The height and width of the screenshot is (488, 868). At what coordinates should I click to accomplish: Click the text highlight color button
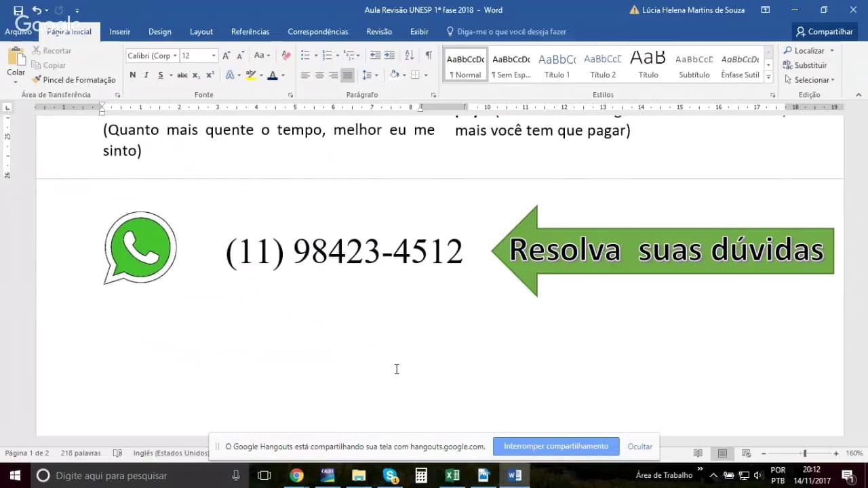(251, 75)
